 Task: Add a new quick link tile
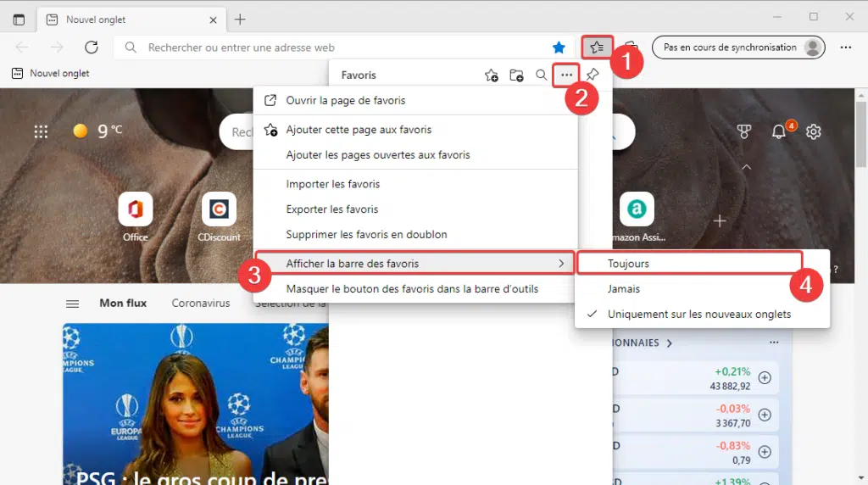click(720, 221)
